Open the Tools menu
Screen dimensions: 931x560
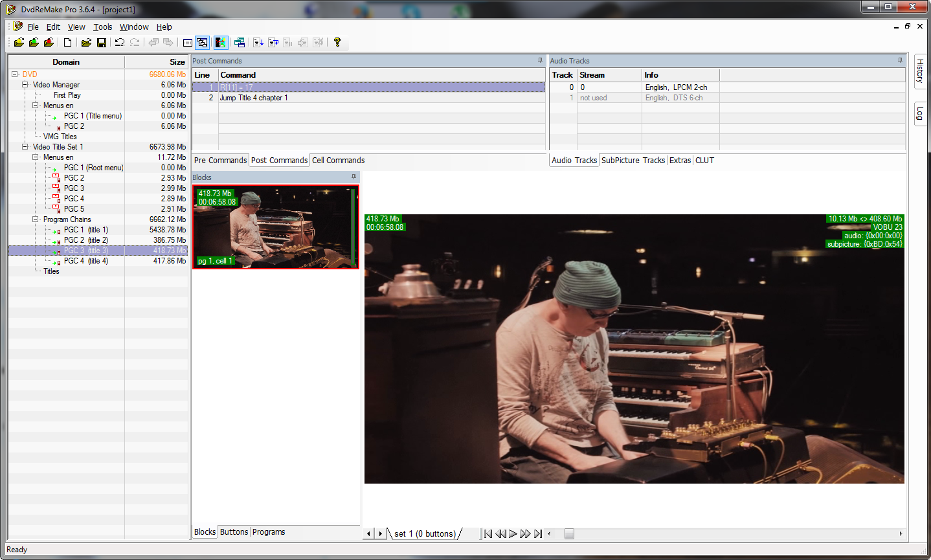pyautogui.click(x=102, y=27)
